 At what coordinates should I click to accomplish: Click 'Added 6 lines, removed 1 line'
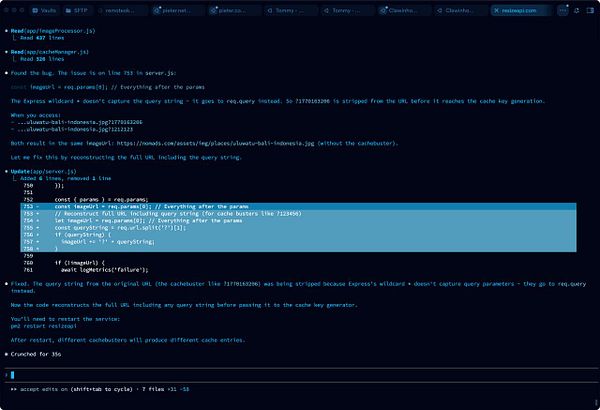tap(65, 178)
